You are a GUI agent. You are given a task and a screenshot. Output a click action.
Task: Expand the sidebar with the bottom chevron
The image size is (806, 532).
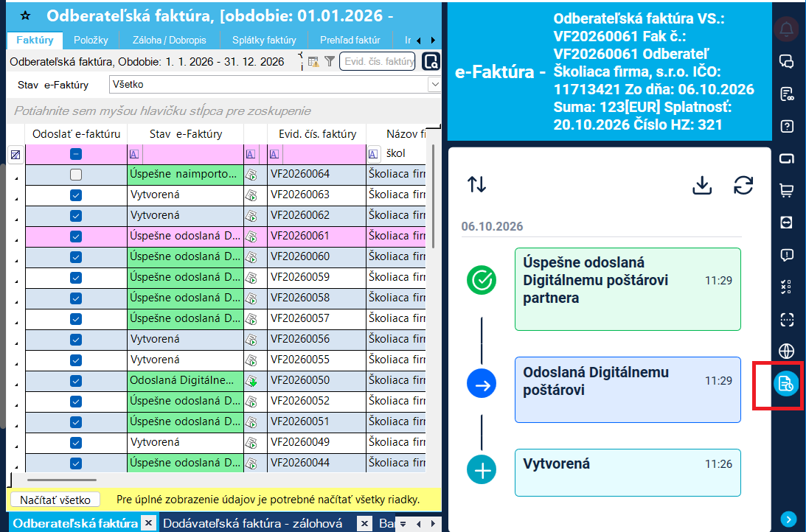point(788,519)
